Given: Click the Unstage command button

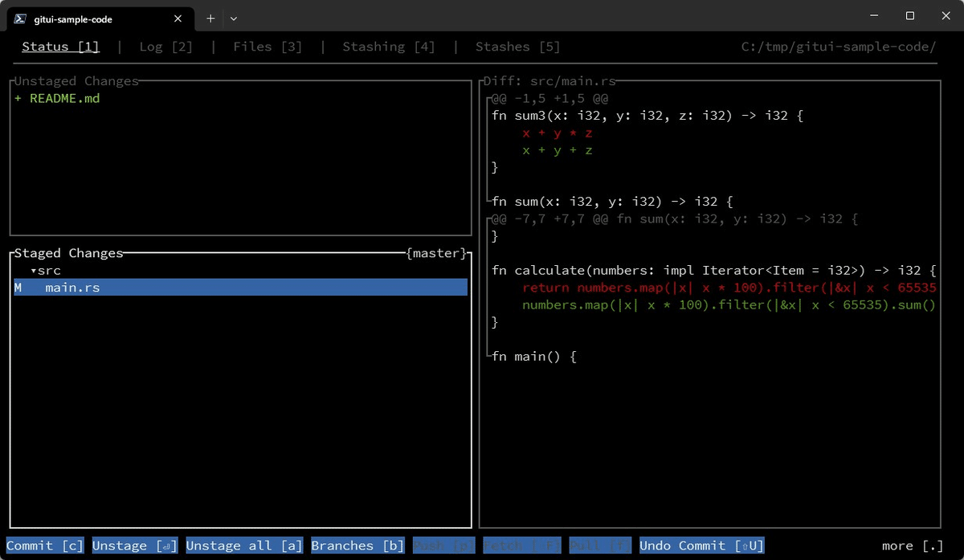Looking at the screenshot, I should click(135, 546).
